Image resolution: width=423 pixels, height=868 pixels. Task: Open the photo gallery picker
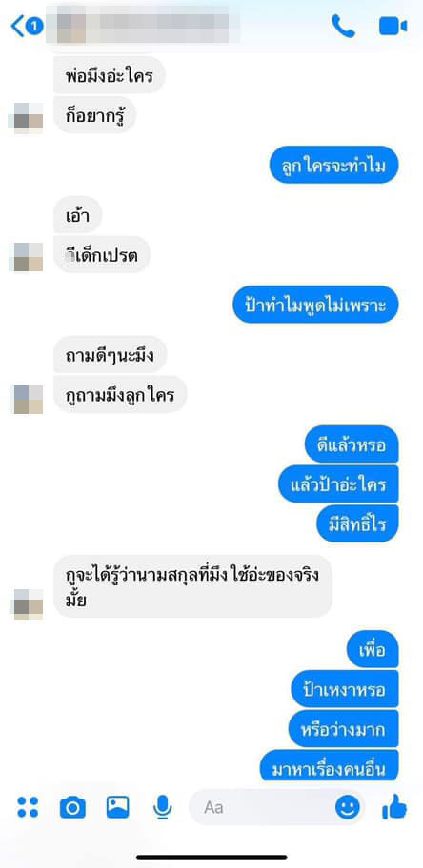pyautogui.click(x=117, y=807)
